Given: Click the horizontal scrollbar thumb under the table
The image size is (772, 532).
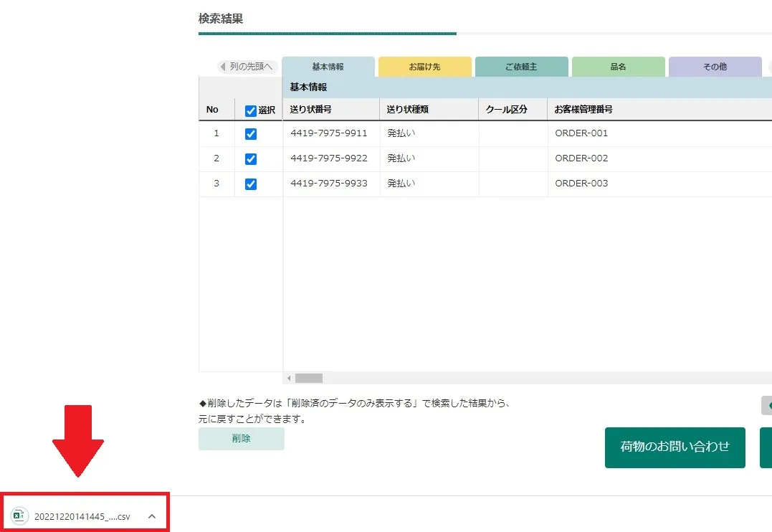Looking at the screenshot, I should pos(309,378).
